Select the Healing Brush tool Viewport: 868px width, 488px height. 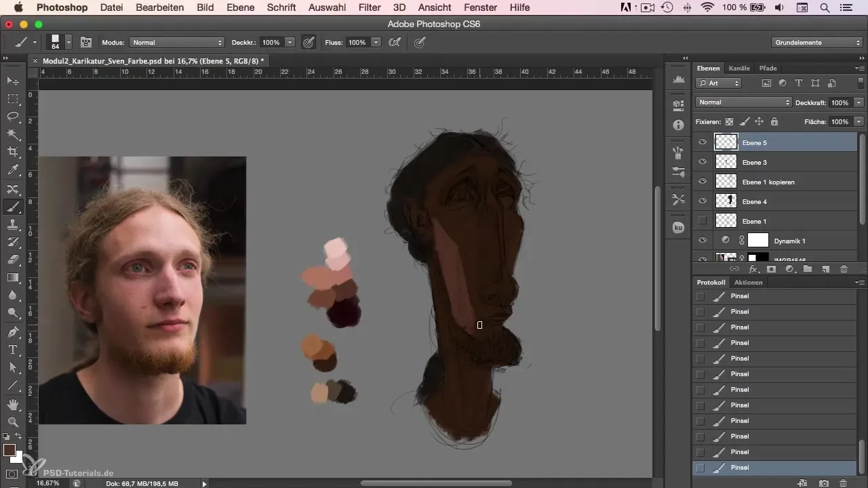point(12,189)
